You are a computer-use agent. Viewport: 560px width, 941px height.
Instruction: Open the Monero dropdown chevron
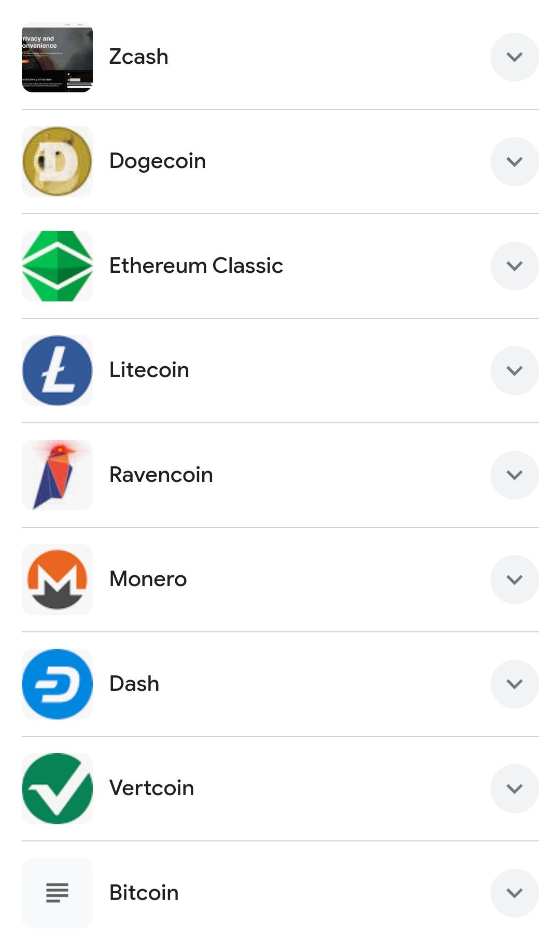514,579
